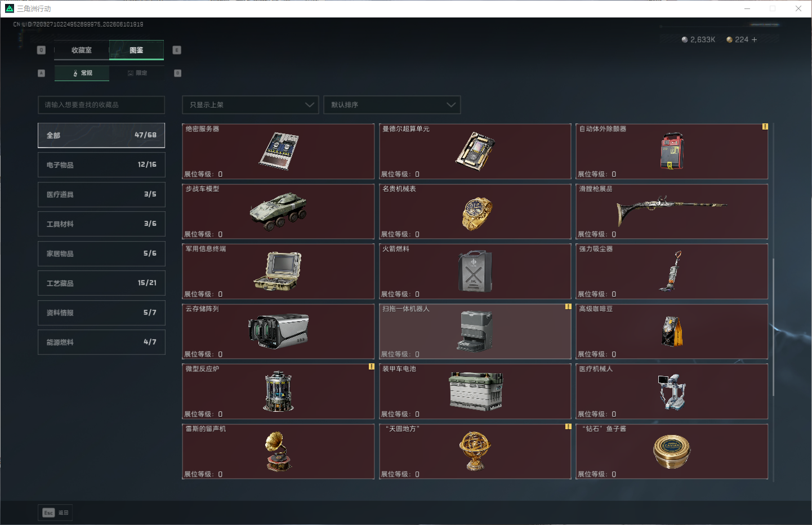This screenshot has height=525, width=812.
Task: Click the 2,633K currency coin icon
Action: (685, 39)
